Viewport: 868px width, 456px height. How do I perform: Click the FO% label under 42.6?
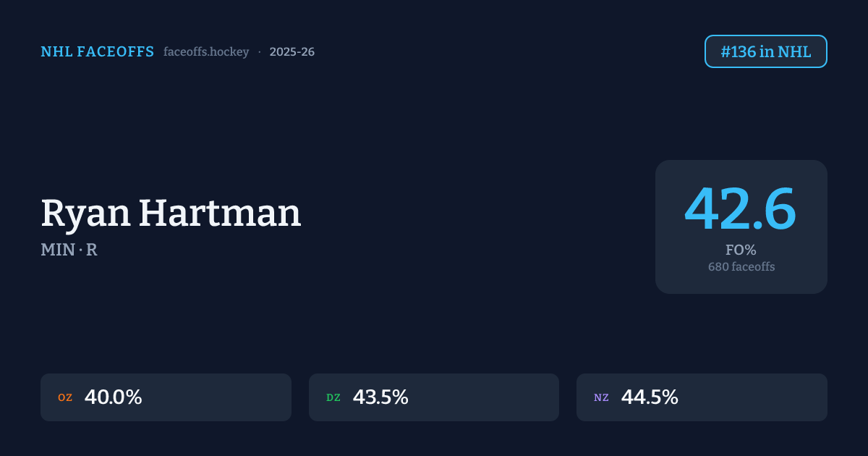click(x=741, y=250)
